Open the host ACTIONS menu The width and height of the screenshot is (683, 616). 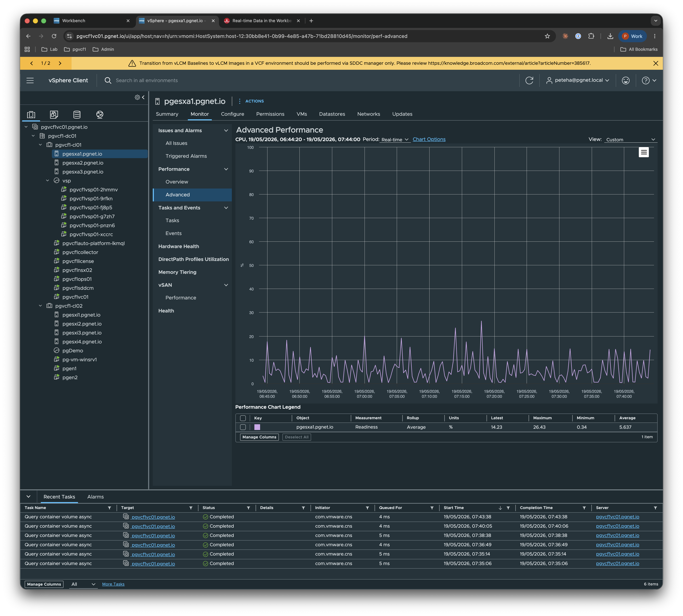tap(251, 101)
